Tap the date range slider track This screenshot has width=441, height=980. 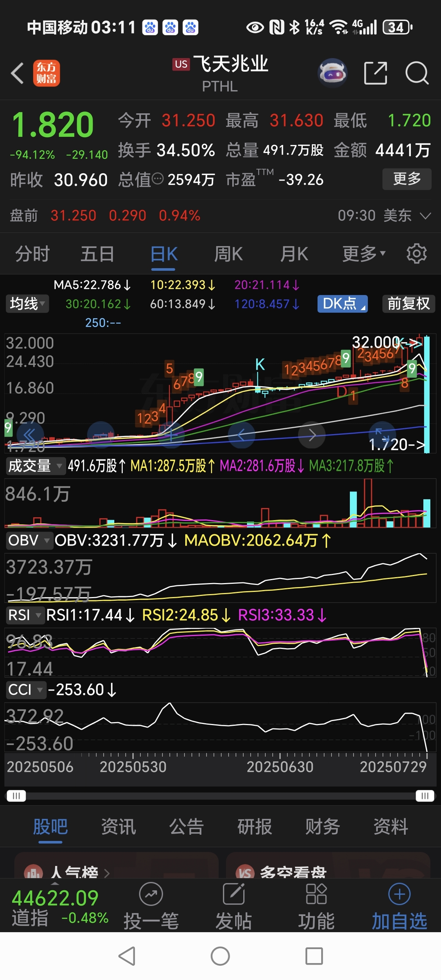click(x=220, y=796)
